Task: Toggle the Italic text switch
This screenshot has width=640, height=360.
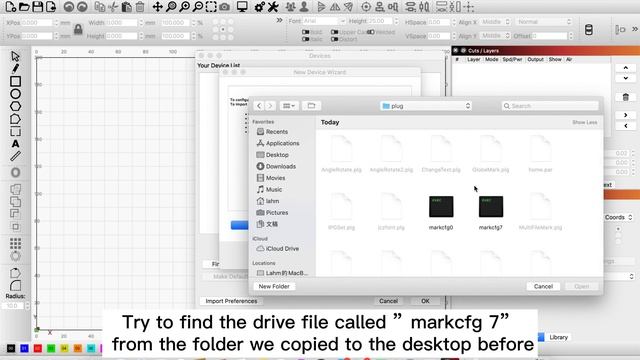Action: coord(306,39)
